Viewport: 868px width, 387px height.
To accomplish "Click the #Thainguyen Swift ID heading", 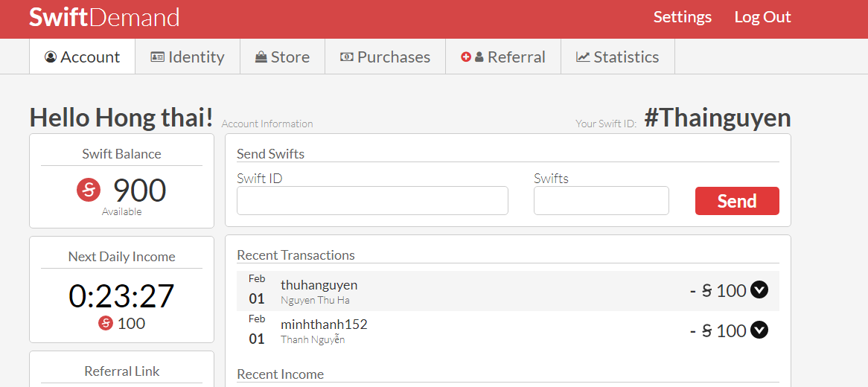I will click(x=717, y=118).
